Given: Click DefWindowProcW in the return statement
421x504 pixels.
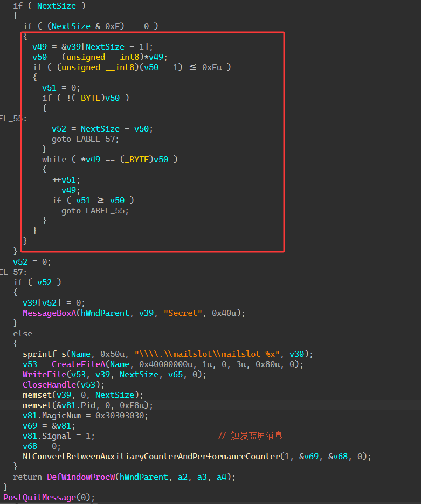Looking at the screenshot, I should pyautogui.click(x=81, y=477).
